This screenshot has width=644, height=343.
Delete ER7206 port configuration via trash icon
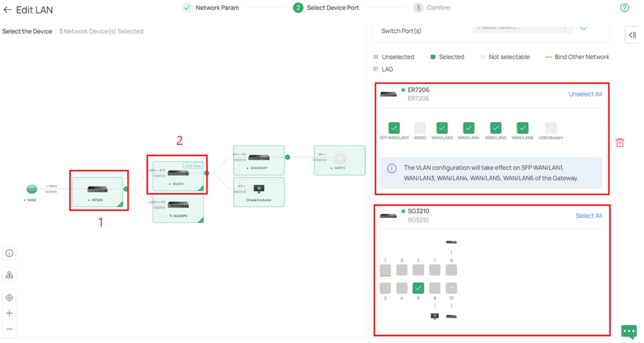620,142
